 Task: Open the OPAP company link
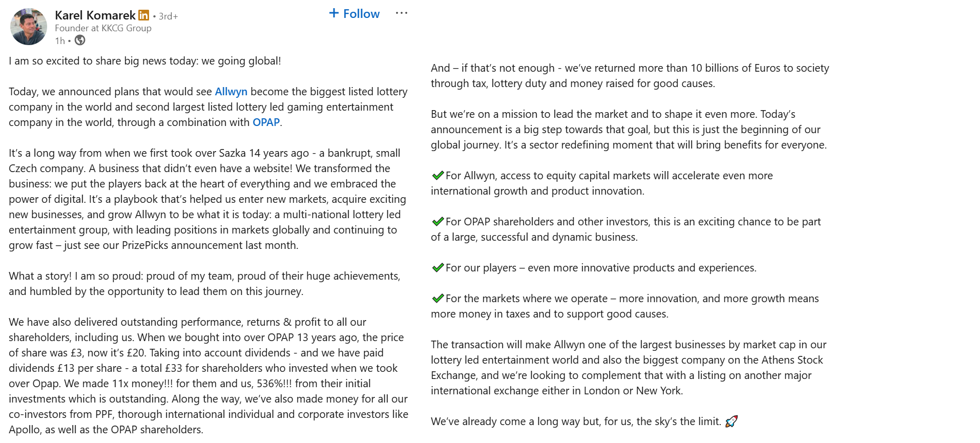(x=266, y=122)
